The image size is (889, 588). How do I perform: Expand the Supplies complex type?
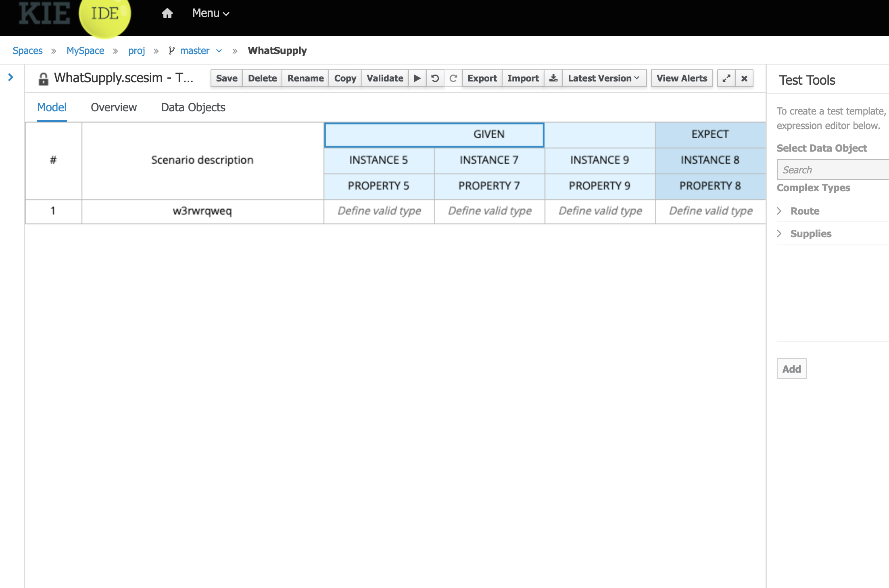coord(779,234)
